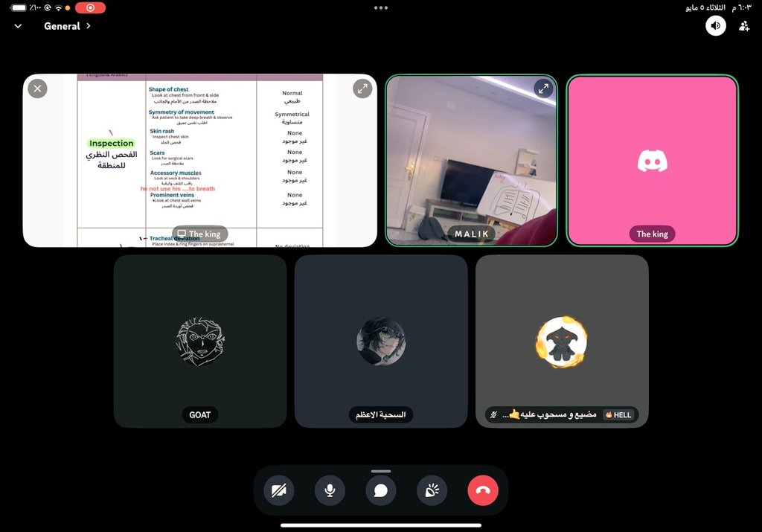Select MALIK's camera tile

click(x=471, y=160)
